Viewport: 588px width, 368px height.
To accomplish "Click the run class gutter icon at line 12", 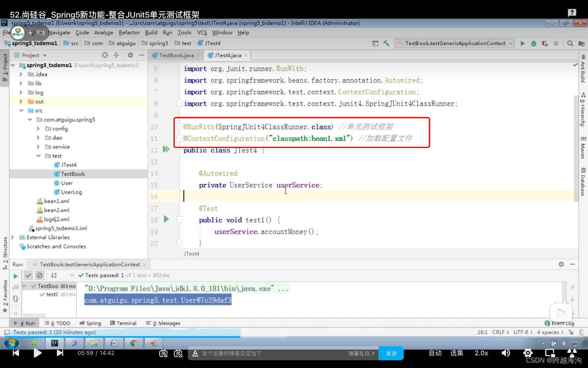I will [166, 149].
